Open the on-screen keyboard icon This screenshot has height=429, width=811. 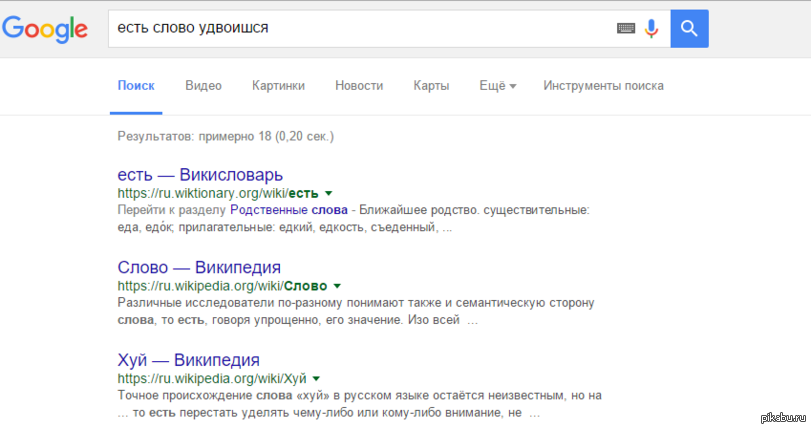click(626, 28)
